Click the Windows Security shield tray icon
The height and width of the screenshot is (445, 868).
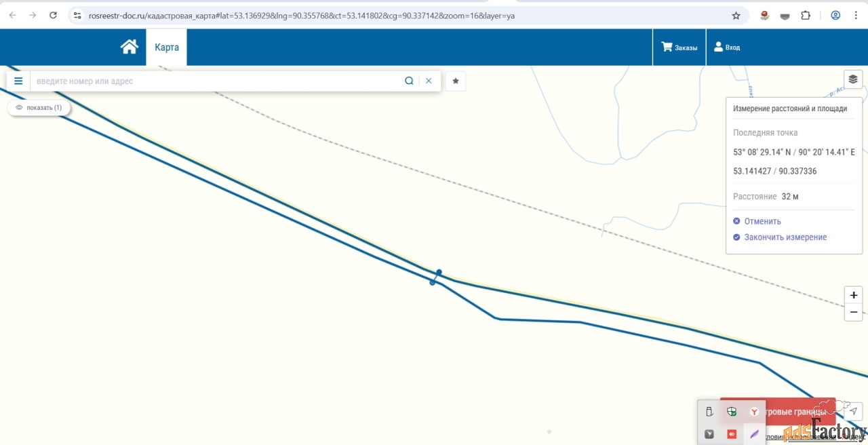click(x=731, y=412)
